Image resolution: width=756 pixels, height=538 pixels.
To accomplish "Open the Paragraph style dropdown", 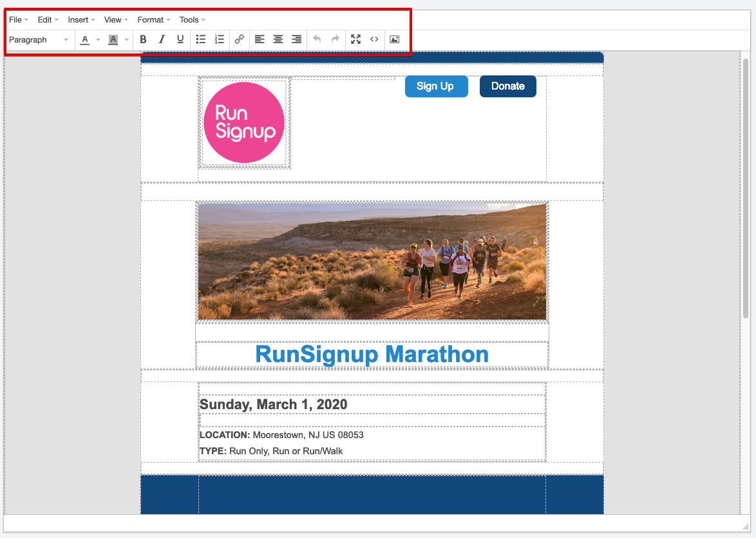I will tap(39, 39).
